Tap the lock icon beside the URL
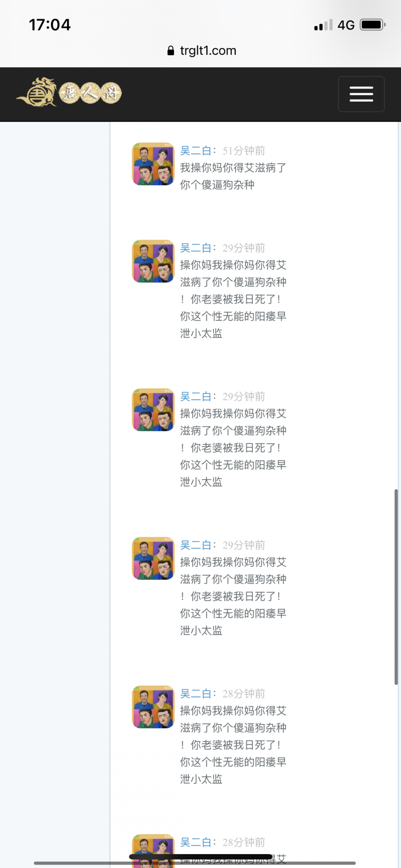 point(171,51)
